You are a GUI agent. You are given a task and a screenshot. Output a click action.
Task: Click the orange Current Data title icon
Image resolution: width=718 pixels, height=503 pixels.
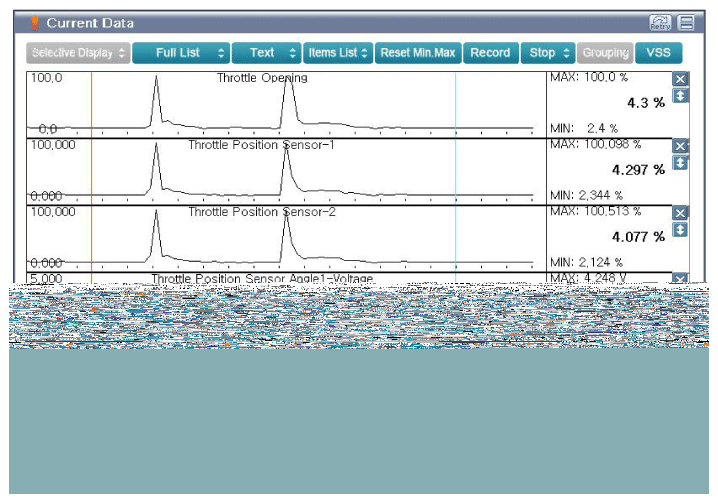coord(34,23)
